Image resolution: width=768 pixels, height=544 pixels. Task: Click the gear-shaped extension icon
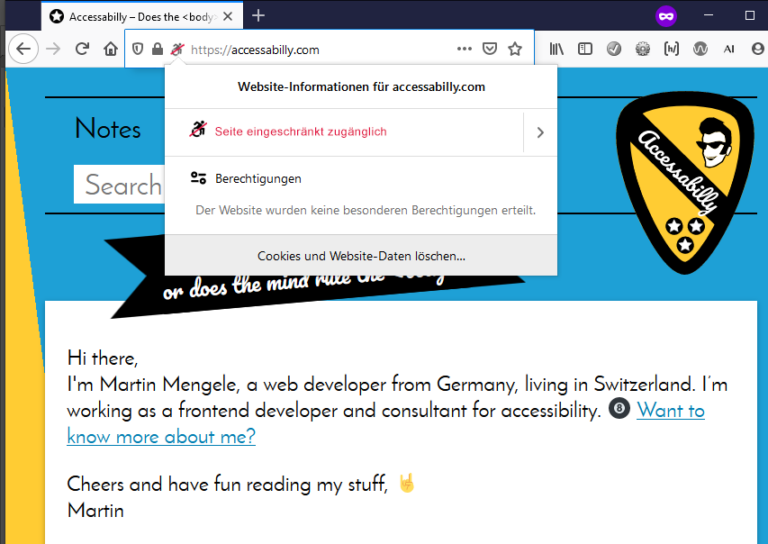tap(642, 48)
